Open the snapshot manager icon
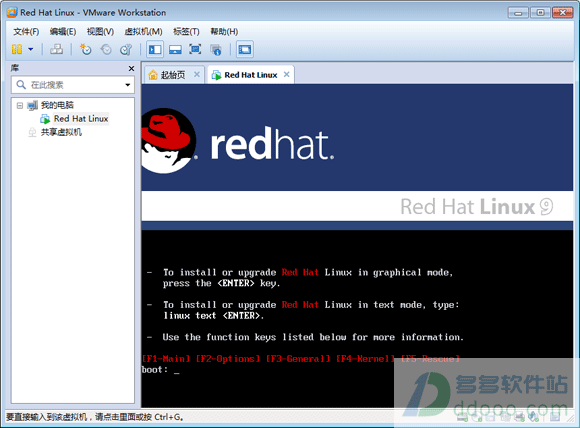Image resolution: width=580 pixels, height=428 pixels. [x=126, y=49]
